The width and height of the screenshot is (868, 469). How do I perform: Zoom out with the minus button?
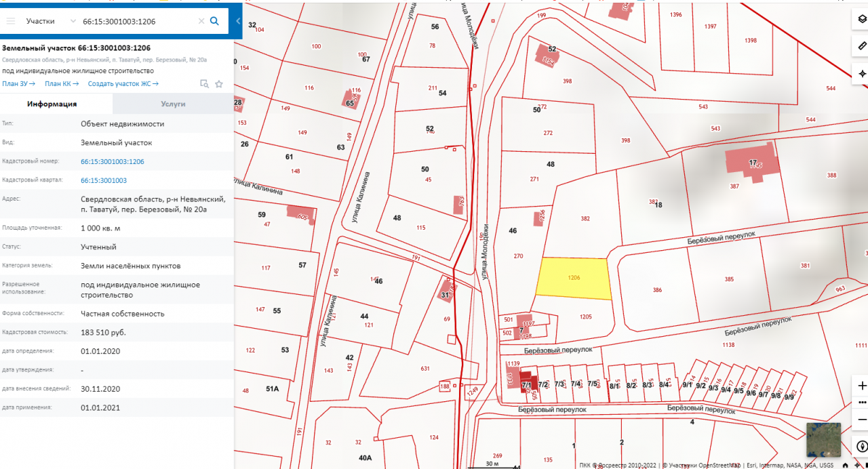pyautogui.click(x=862, y=418)
